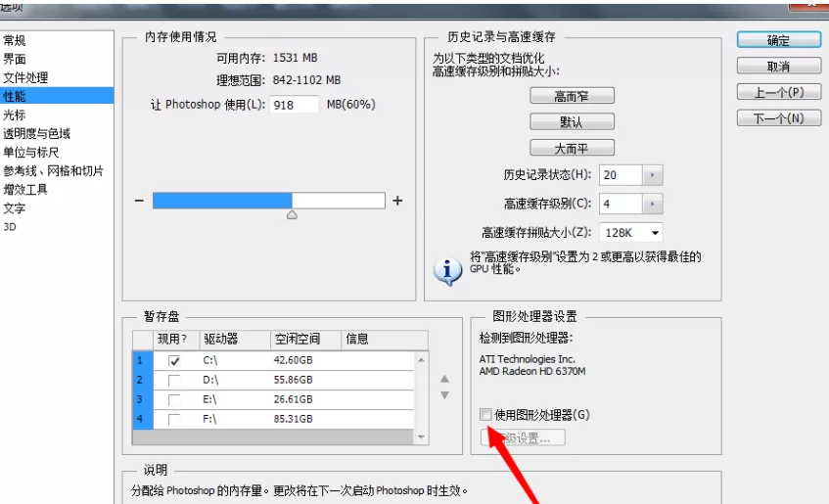Viewport: 829px width, 504px height.
Task: Open 高速缓存级别 value arrow
Action: coord(653,204)
